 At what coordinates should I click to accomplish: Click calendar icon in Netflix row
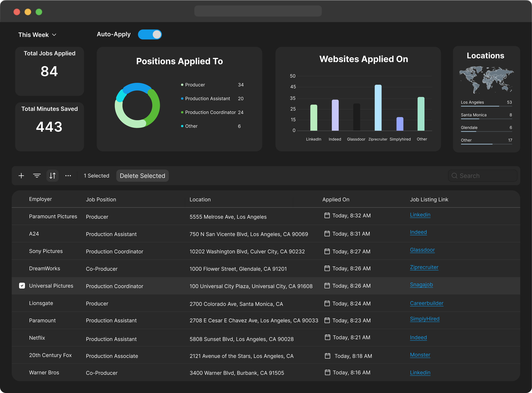point(327,337)
